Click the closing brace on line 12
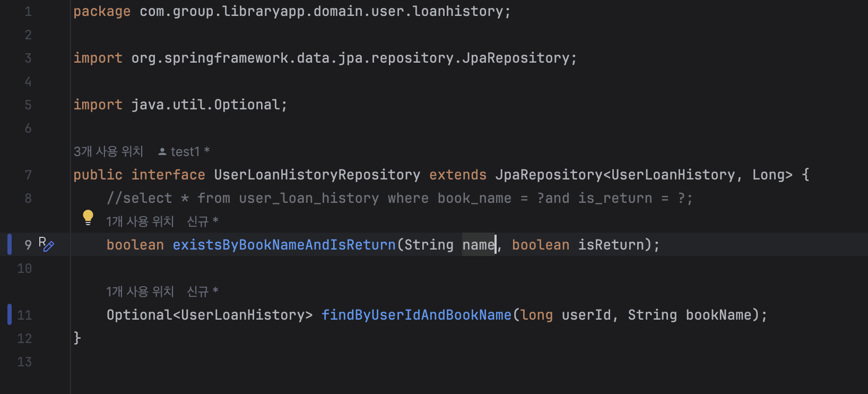 (77, 338)
